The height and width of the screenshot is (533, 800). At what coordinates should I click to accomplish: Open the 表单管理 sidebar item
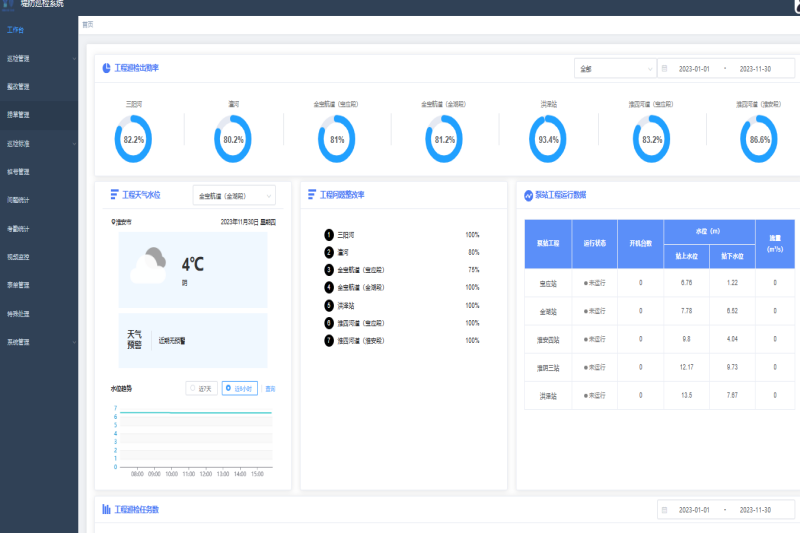[39, 285]
